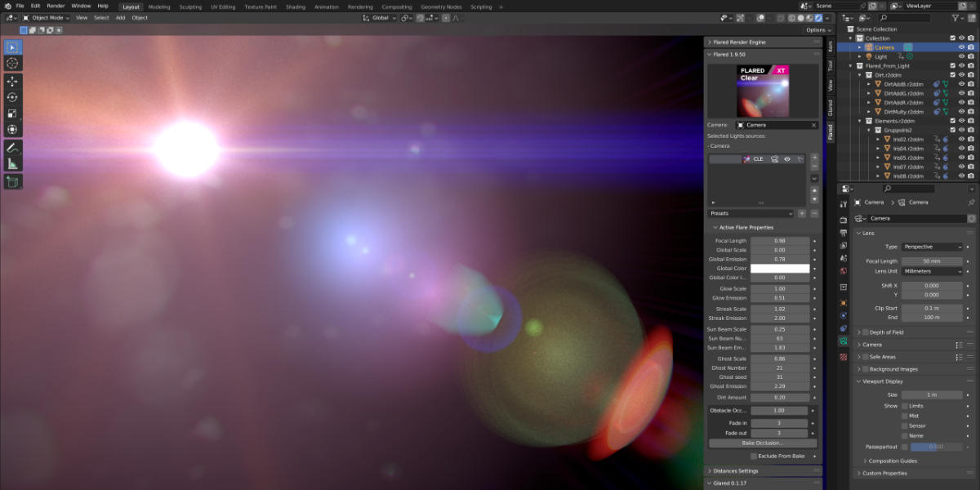The width and height of the screenshot is (980, 490).
Task: Hide the Light object in the Outliner
Action: click(x=962, y=56)
